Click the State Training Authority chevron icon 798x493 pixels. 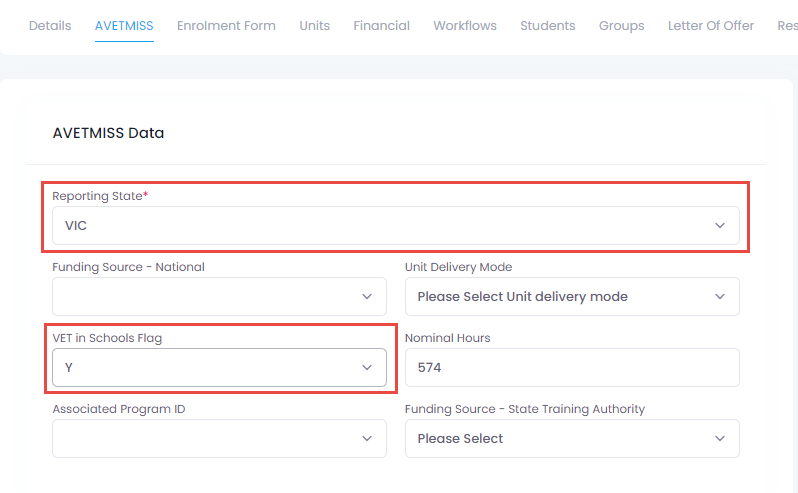click(720, 438)
